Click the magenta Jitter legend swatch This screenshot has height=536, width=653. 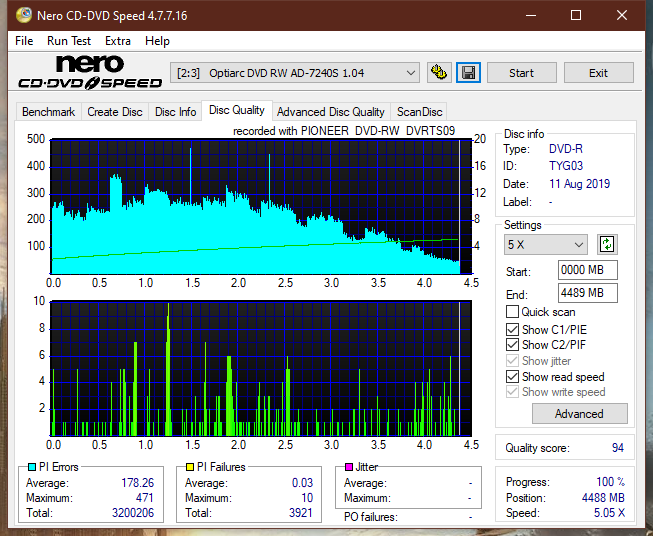click(349, 467)
